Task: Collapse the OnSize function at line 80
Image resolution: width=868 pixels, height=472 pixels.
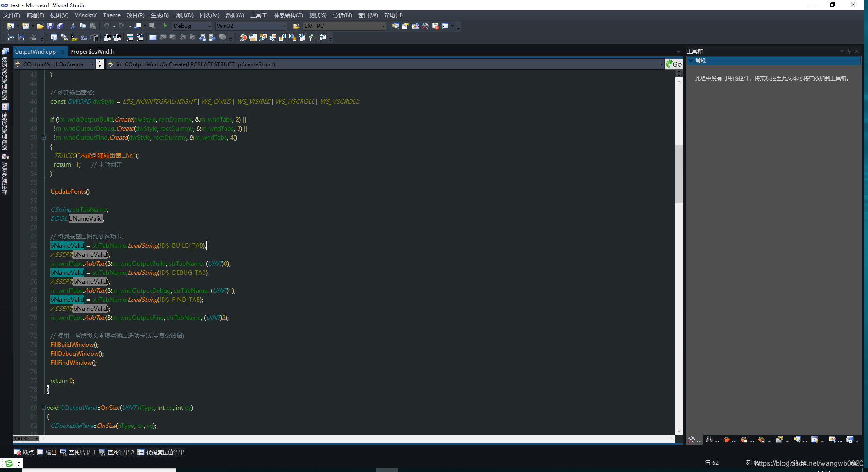Action: pos(44,408)
